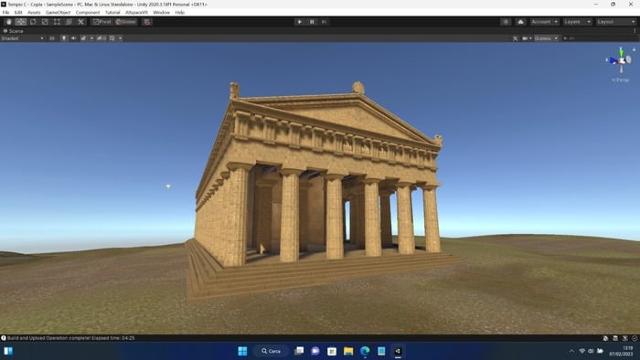This screenshot has height=360, width=640.
Task: Pause the game playback
Action: 312,22
